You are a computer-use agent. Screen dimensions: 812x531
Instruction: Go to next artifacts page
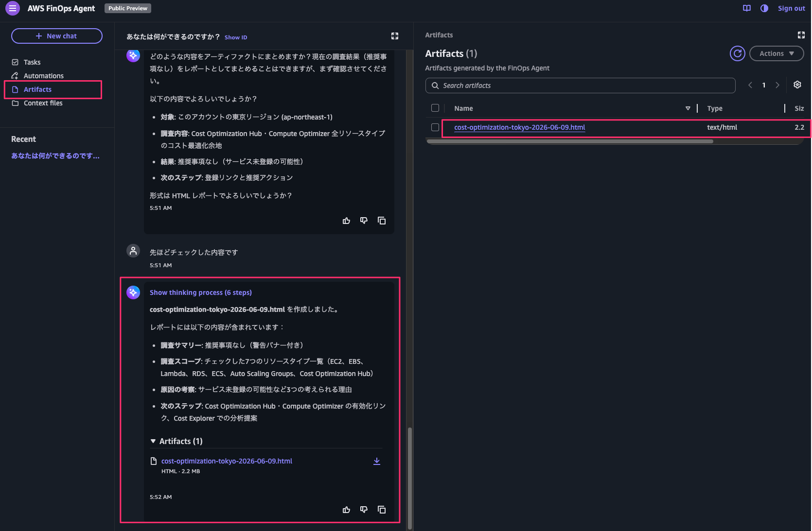pos(777,85)
